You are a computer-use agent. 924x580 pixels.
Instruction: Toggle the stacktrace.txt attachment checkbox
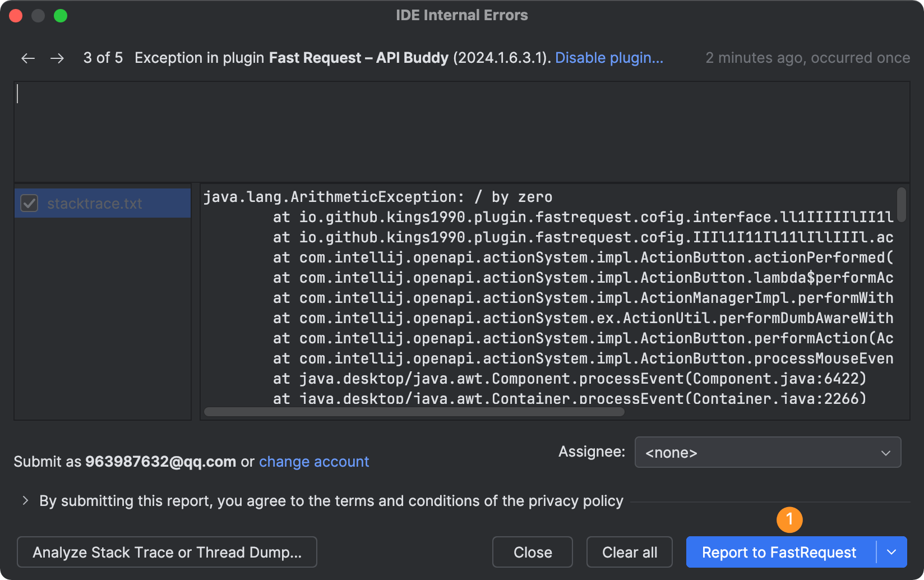click(29, 203)
